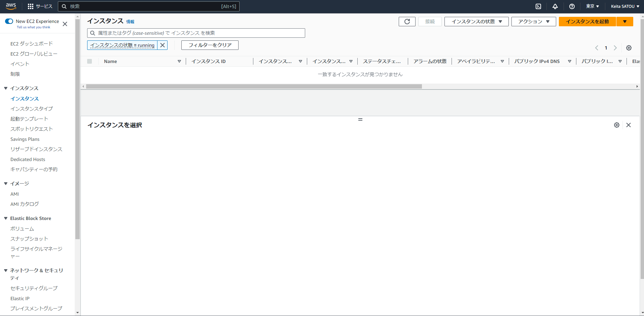The height and width of the screenshot is (316, 644).
Task: Click the scroll-right arrow of table
Action: pos(637,87)
